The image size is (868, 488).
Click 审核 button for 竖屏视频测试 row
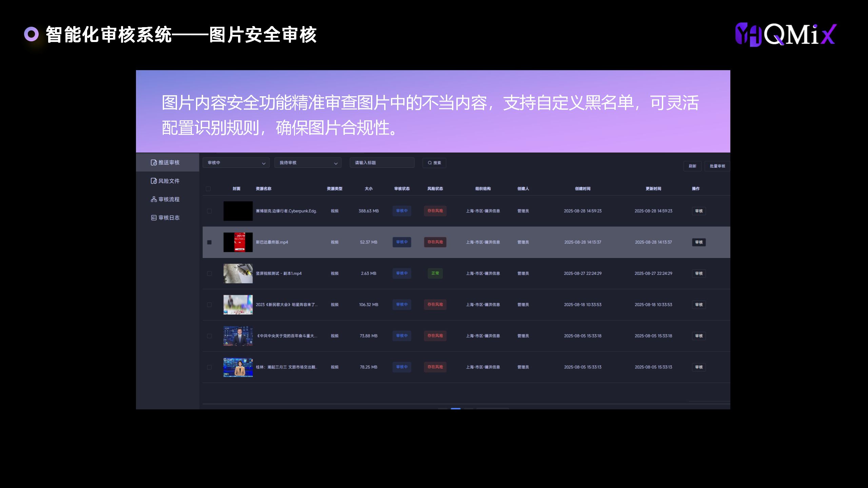699,273
